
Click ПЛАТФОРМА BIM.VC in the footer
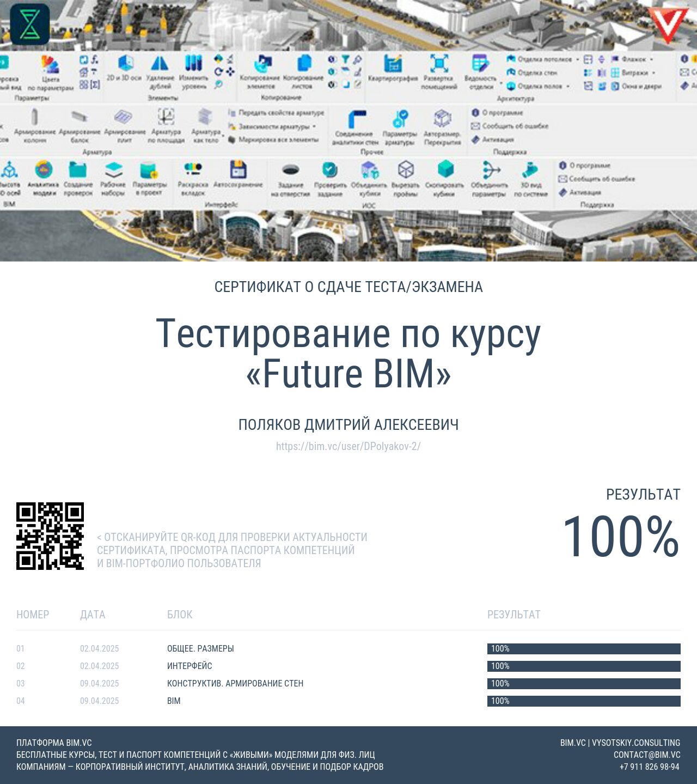[x=54, y=743]
